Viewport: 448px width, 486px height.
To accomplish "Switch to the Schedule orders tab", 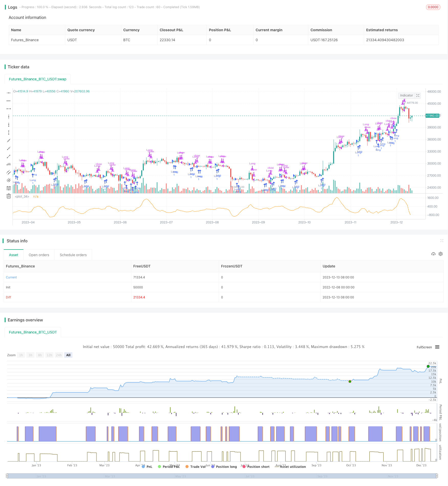I will (x=73, y=255).
